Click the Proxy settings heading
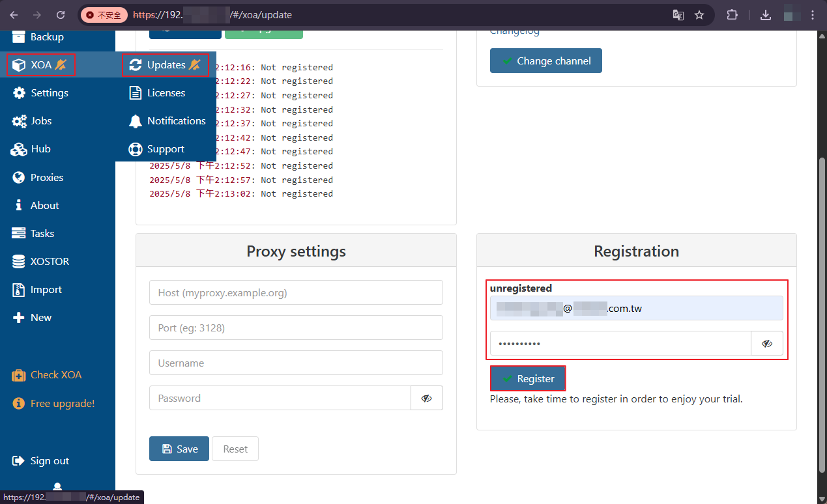 296,251
